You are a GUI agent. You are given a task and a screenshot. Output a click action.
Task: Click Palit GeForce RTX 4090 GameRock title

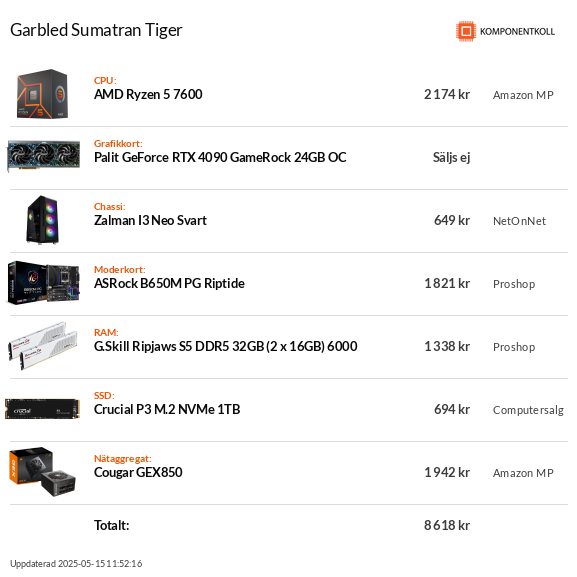[x=220, y=157]
